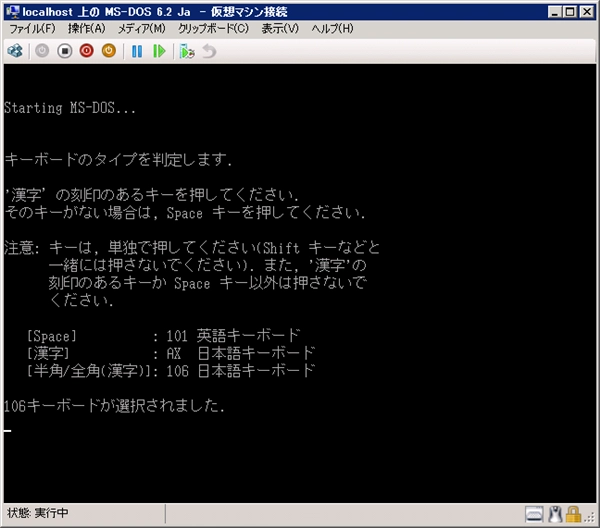The image size is (600, 528).
Task: Send Ctrl+Alt+Del using the toolbar icon
Action: pos(15,51)
